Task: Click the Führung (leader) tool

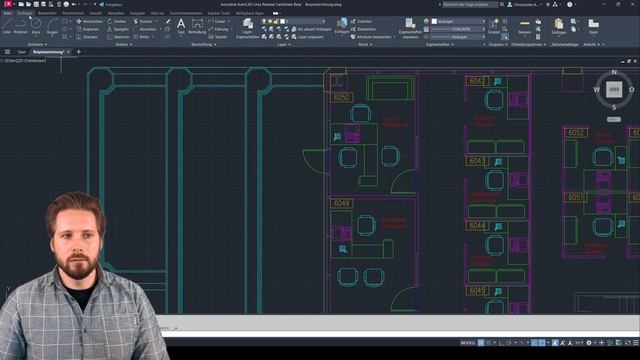Action: (219, 29)
